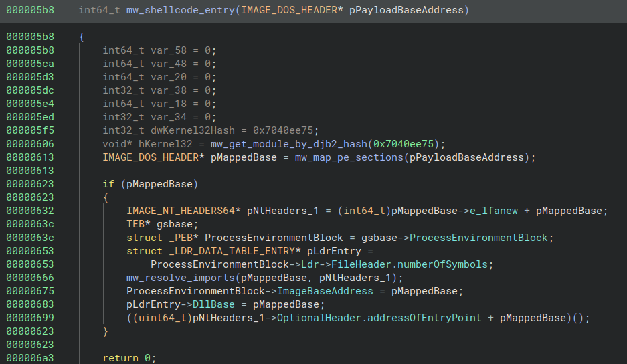Viewport: 627px width, 364px height.
Task: Click the ImageBaseAddress field
Action: point(325,291)
